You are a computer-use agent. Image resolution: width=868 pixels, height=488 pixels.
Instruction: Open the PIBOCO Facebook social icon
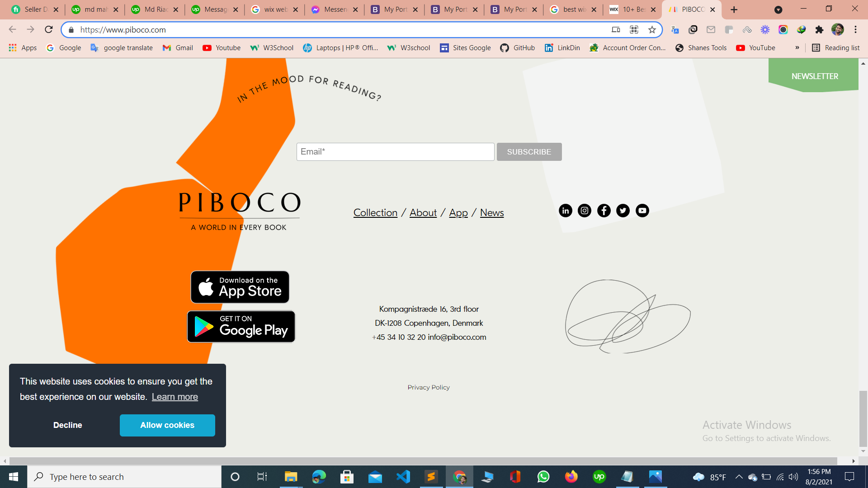click(x=604, y=211)
